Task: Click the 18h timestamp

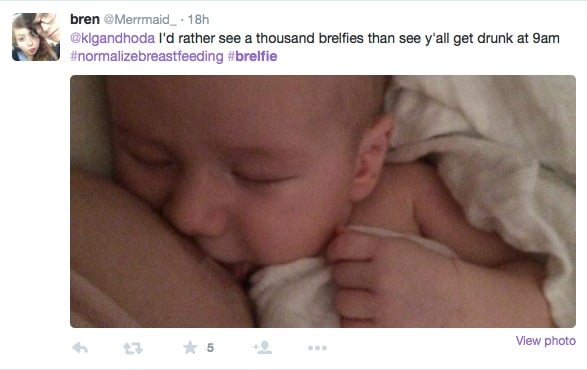Action: point(198,19)
